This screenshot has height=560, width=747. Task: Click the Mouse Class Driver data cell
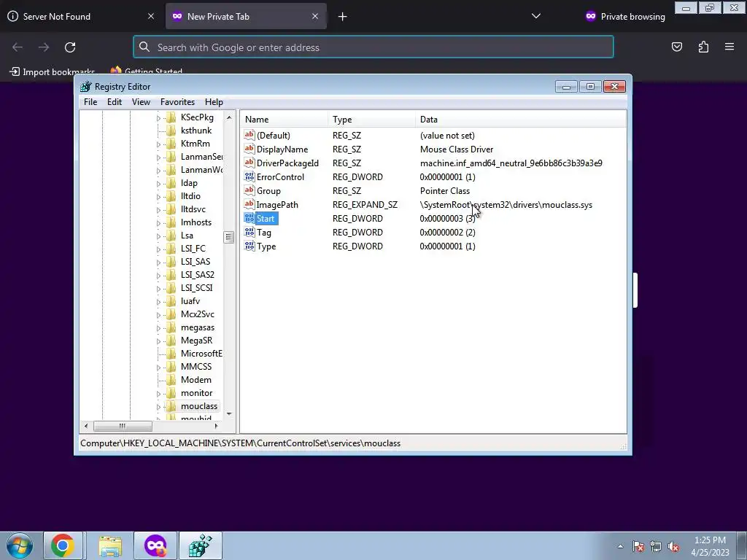pyautogui.click(x=457, y=149)
